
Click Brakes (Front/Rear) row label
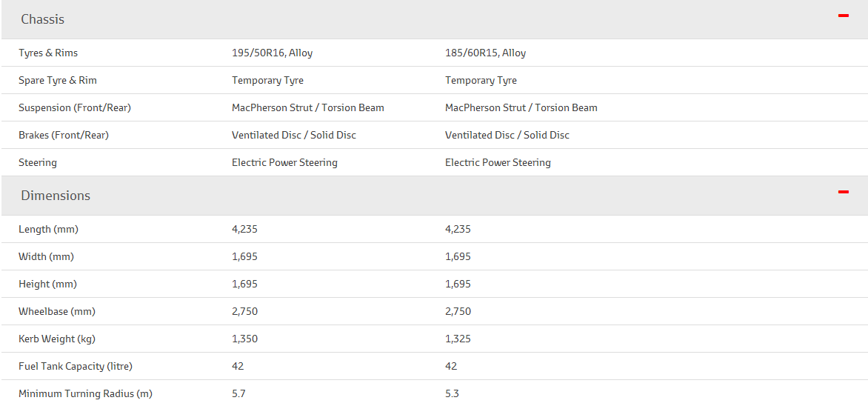click(64, 135)
